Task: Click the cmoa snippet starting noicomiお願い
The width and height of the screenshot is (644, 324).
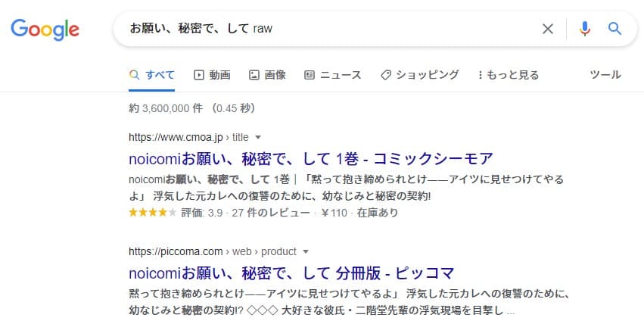Action: (x=347, y=187)
